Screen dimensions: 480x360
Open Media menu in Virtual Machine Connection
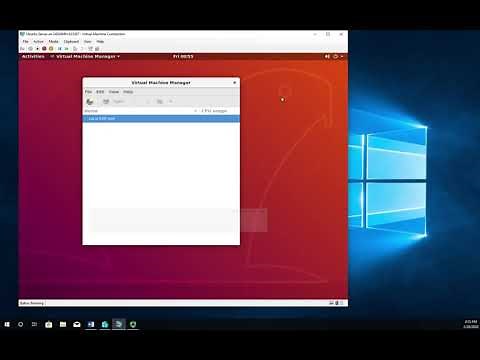point(53,42)
